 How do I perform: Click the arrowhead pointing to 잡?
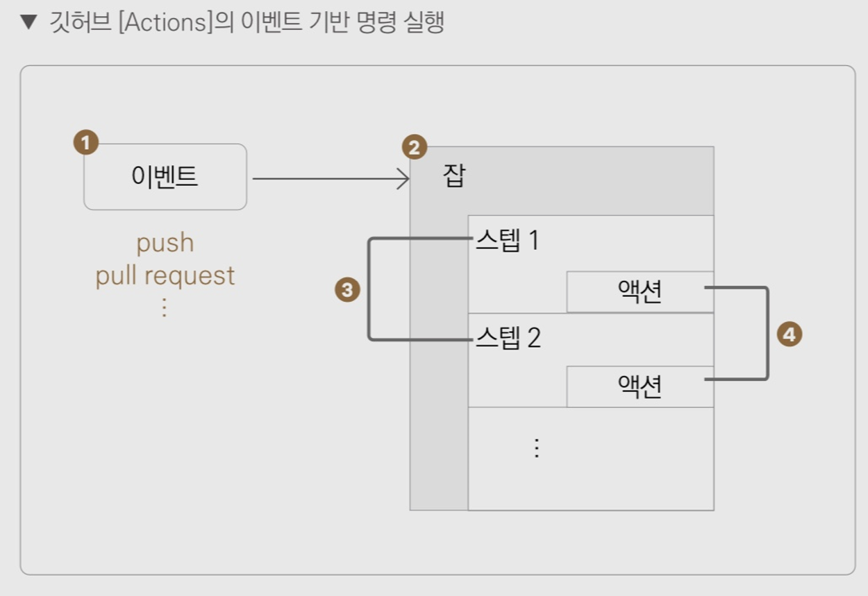[403, 179]
